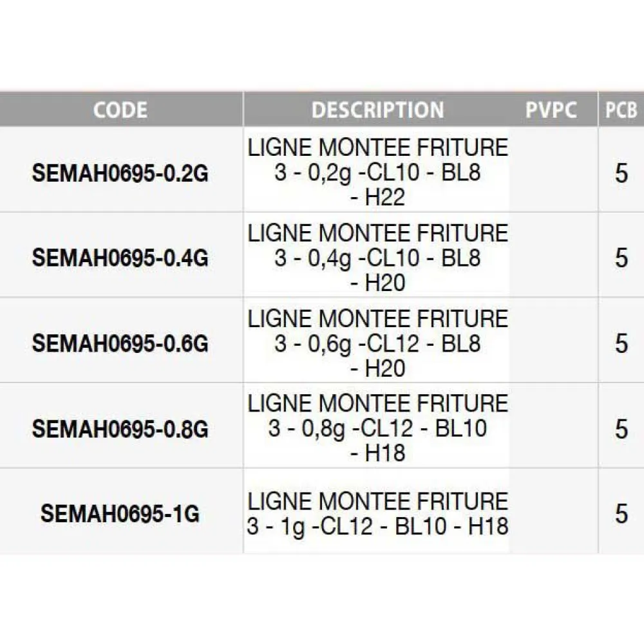Select code SEMAH0695-0.8G
This screenshot has width=644, height=644.
click(120, 429)
